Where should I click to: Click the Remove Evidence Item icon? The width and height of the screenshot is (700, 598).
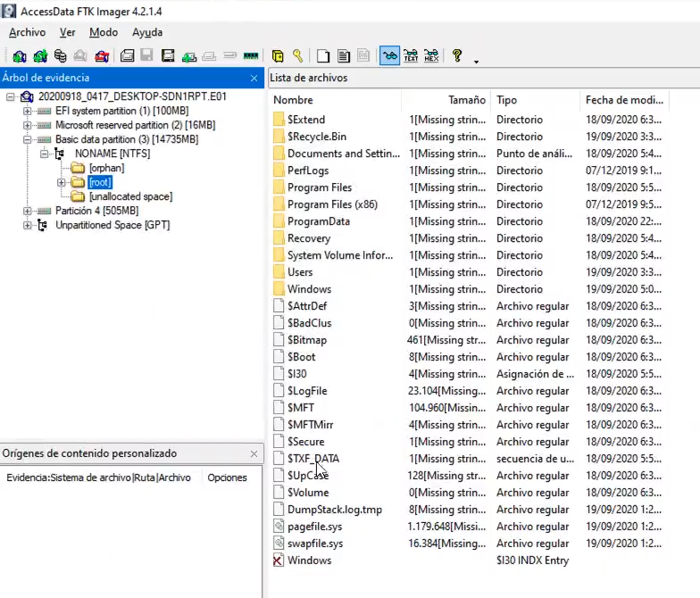point(80,56)
